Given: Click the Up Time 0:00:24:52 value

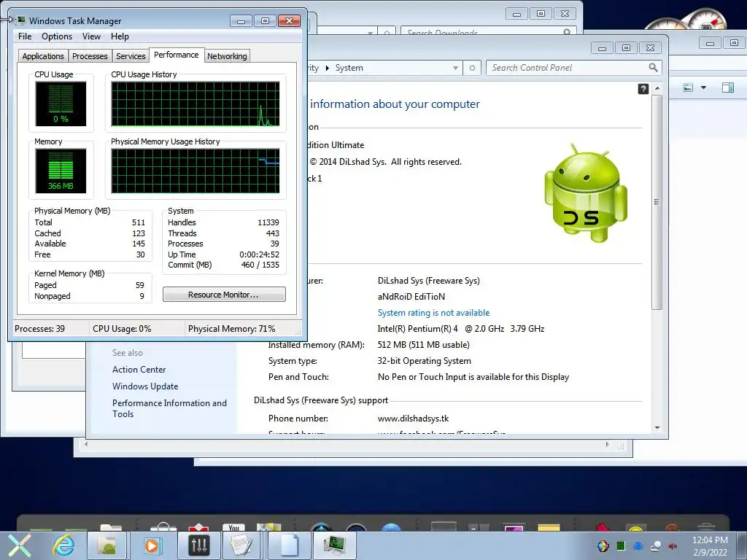Looking at the screenshot, I should click(x=259, y=254).
